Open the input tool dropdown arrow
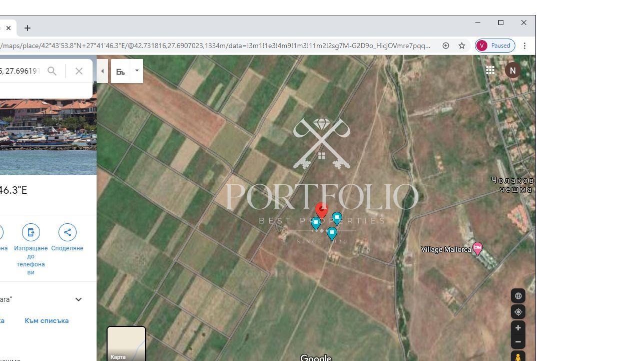 point(137,71)
